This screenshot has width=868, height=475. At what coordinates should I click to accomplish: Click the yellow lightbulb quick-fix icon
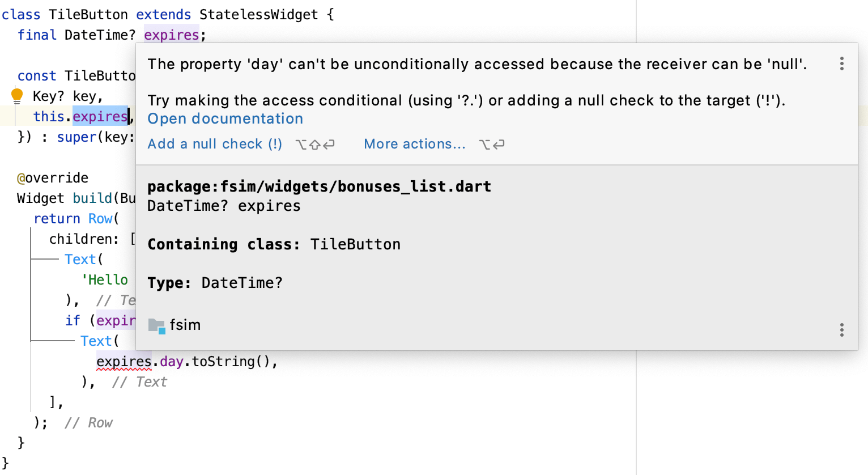pyautogui.click(x=17, y=95)
